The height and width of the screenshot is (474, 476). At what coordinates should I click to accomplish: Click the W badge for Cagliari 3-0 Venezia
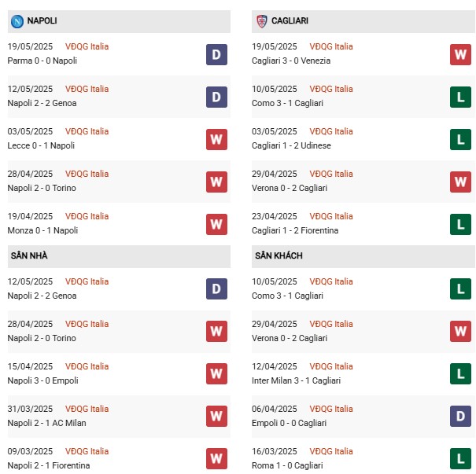tap(460, 54)
